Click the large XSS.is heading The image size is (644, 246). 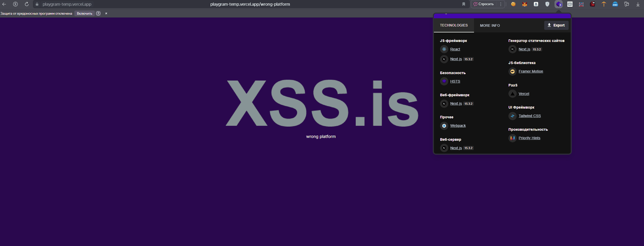(x=322, y=103)
